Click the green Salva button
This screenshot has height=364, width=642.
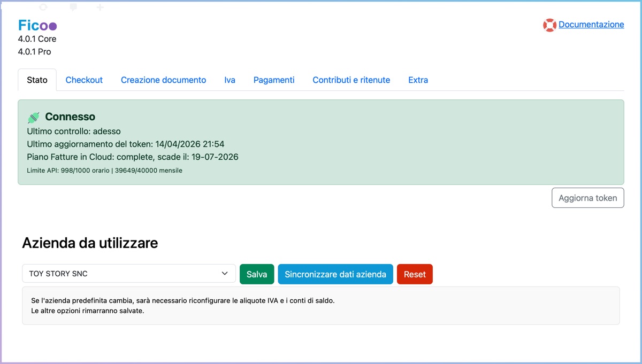[257, 274]
